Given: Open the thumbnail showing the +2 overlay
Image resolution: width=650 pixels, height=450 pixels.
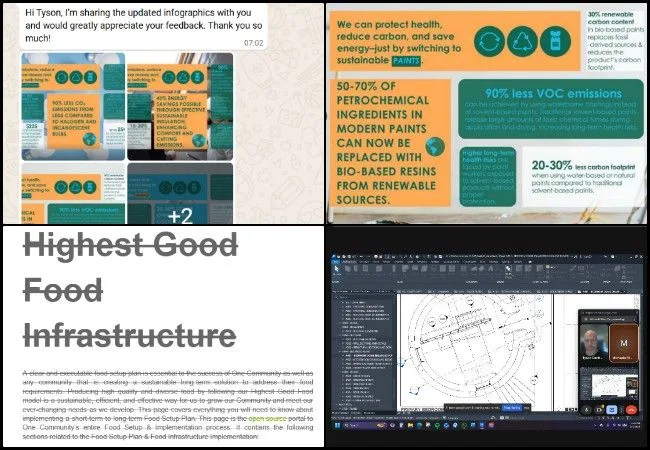Looking at the screenshot, I should (180, 193).
